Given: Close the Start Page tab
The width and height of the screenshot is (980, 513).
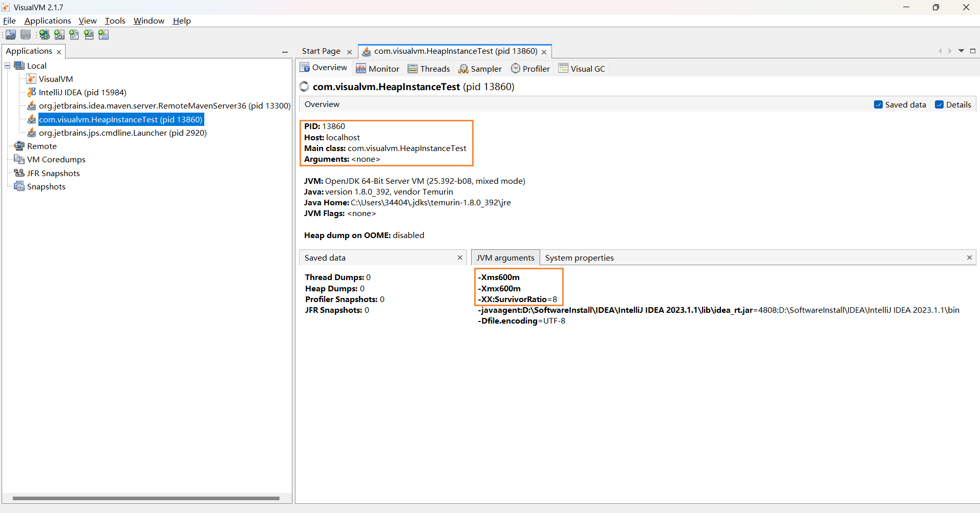Looking at the screenshot, I should coord(349,52).
